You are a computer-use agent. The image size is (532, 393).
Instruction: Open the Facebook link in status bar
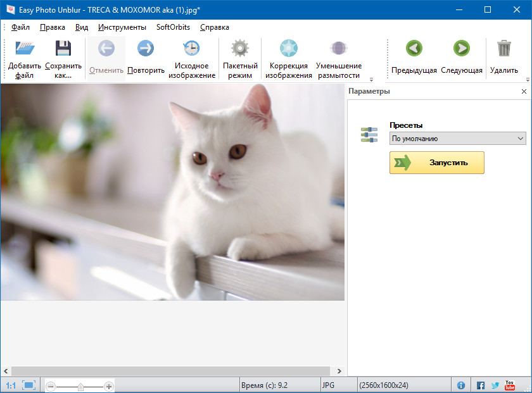pyautogui.click(x=481, y=385)
